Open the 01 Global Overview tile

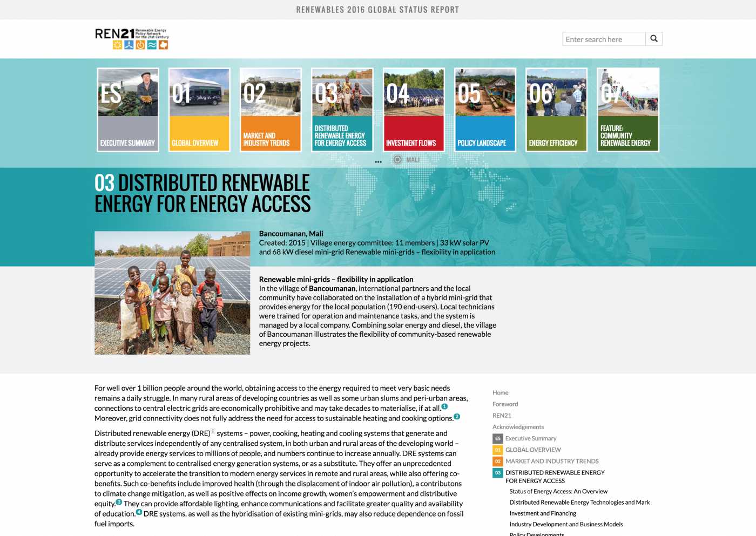(199, 110)
